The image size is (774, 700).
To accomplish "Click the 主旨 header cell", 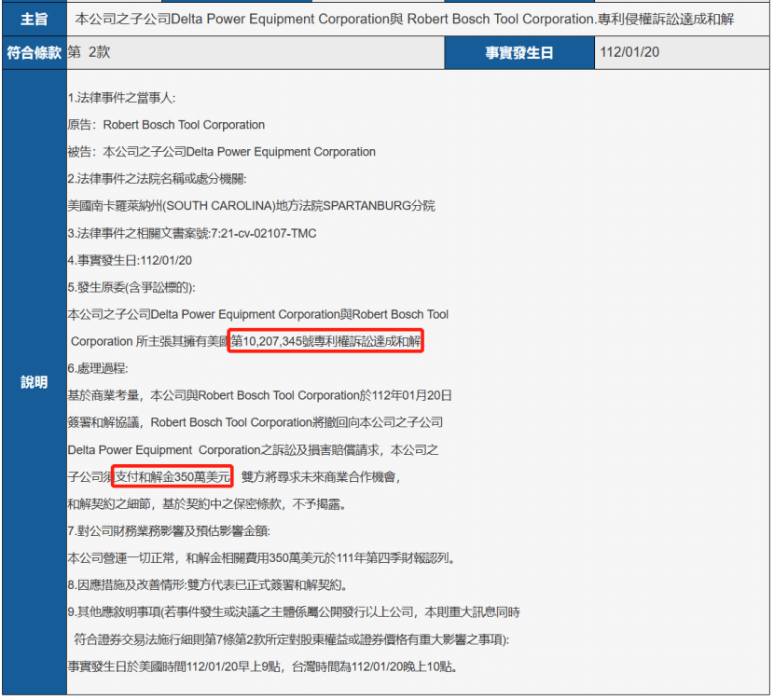I will click(x=35, y=19).
